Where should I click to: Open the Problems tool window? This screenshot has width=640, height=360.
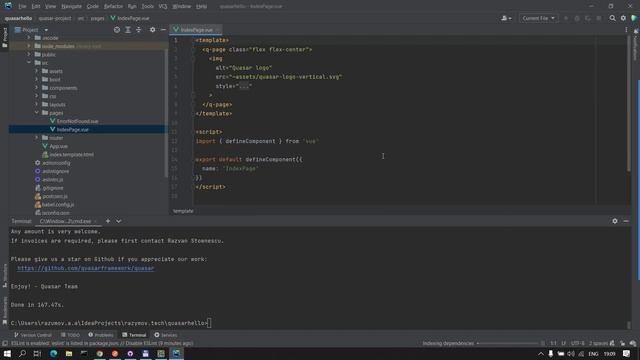point(101,335)
